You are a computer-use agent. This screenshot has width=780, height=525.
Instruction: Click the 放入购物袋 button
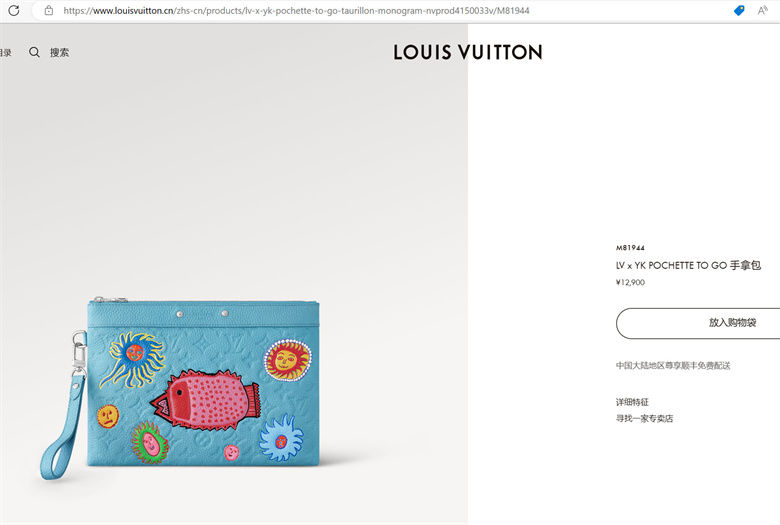point(698,323)
